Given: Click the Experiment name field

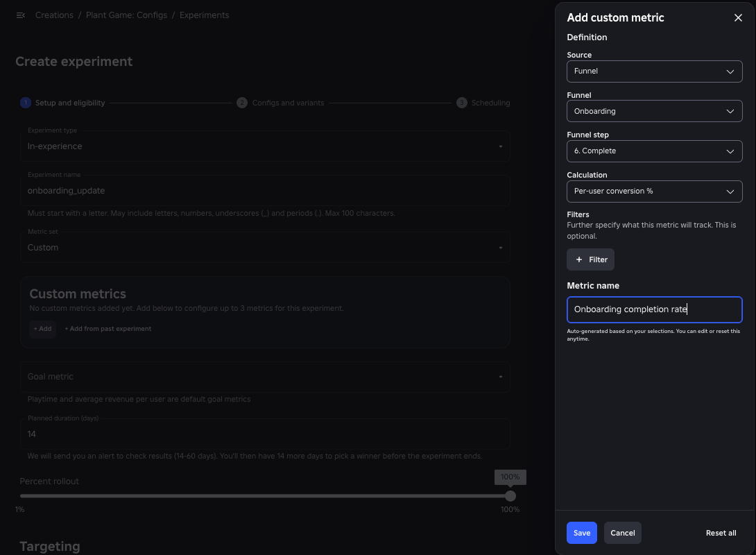Looking at the screenshot, I should 265,191.
